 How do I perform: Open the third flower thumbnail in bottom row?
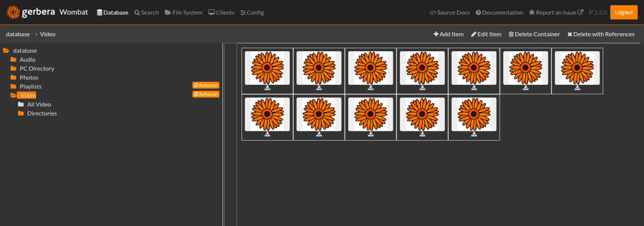[371, 114]
